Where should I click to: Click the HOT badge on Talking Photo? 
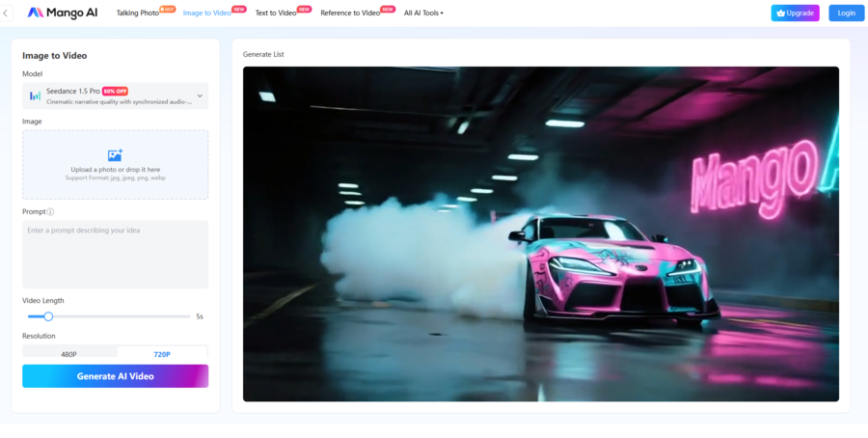(x=168, y=9)
